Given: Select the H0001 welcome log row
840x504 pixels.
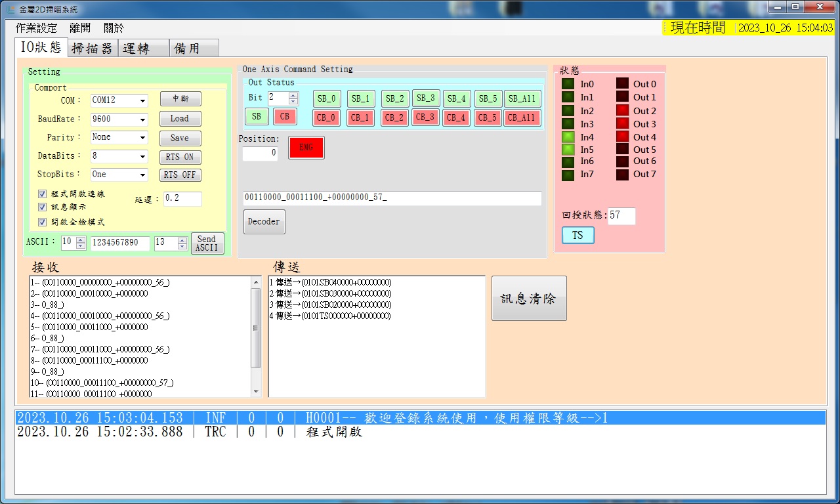Looking at the screenshot, I should click(421, 418).
